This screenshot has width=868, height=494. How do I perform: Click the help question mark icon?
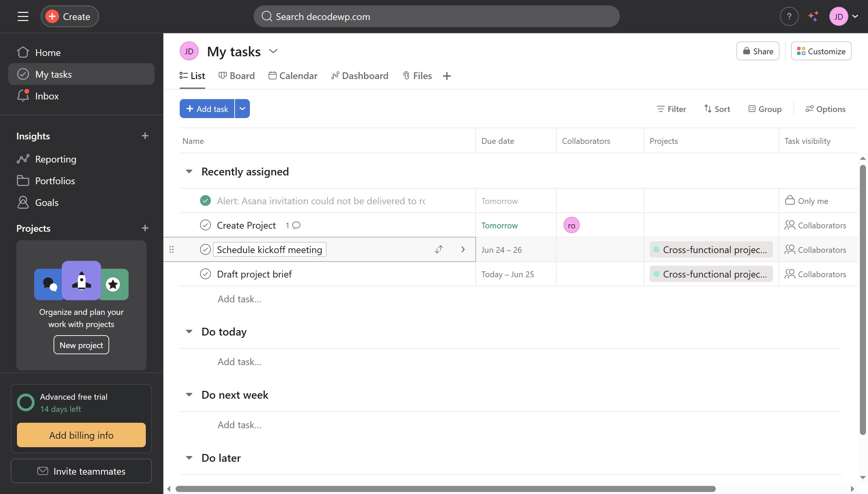point(789,16)
